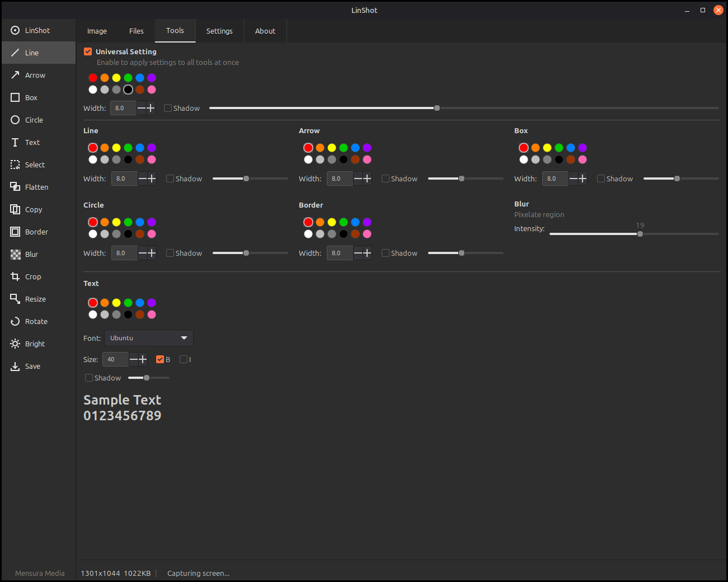Increase text Size with the plus button
Screen dimensions: 728x582
(143, 359)
